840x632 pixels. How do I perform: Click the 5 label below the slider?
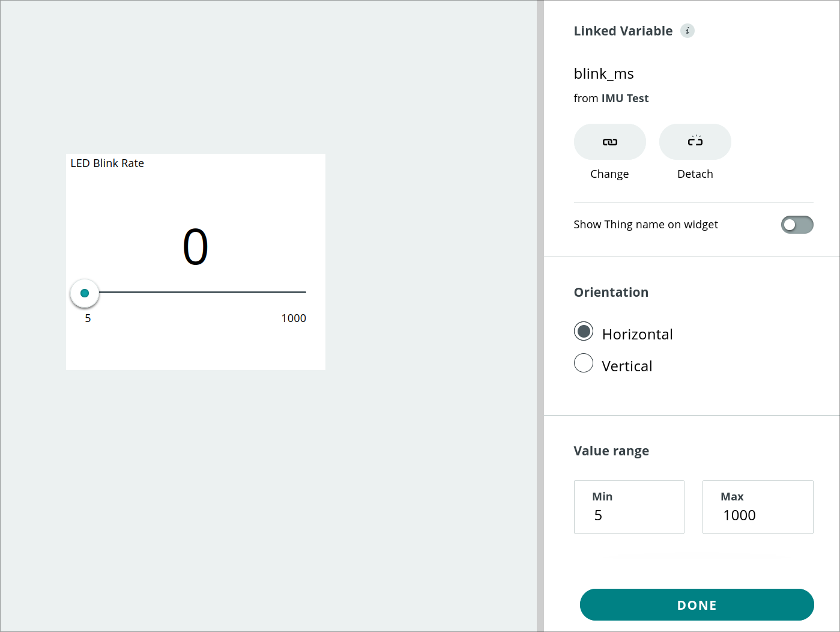[x=88, y=318]
